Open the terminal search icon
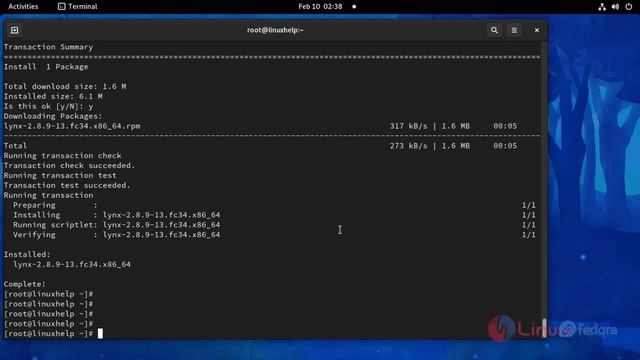Viewport: 640px width, 360px height. point(494,30)
